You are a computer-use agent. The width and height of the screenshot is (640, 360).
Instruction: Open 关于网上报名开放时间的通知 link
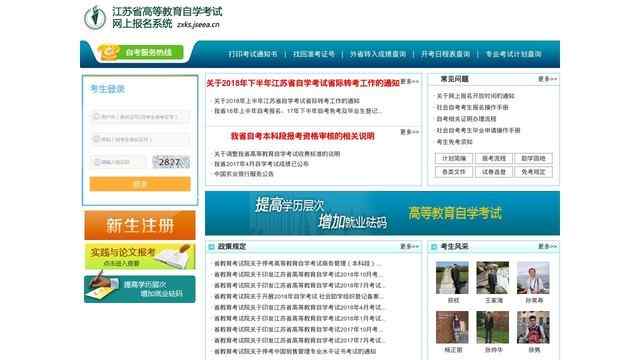coord(476,96)
